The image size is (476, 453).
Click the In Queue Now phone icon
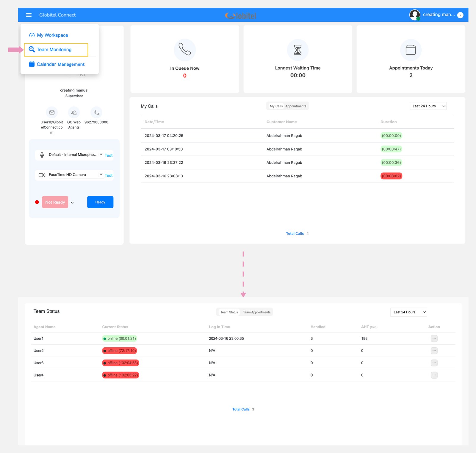(x=185, y=49)
